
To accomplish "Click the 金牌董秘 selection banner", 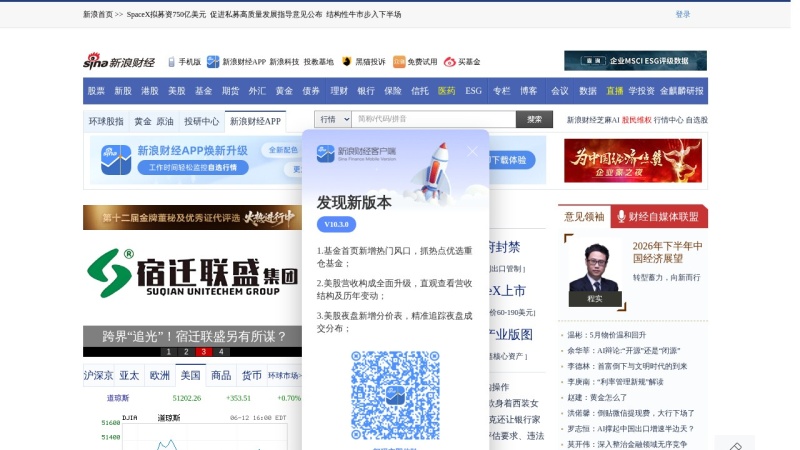I will (192, 217).
